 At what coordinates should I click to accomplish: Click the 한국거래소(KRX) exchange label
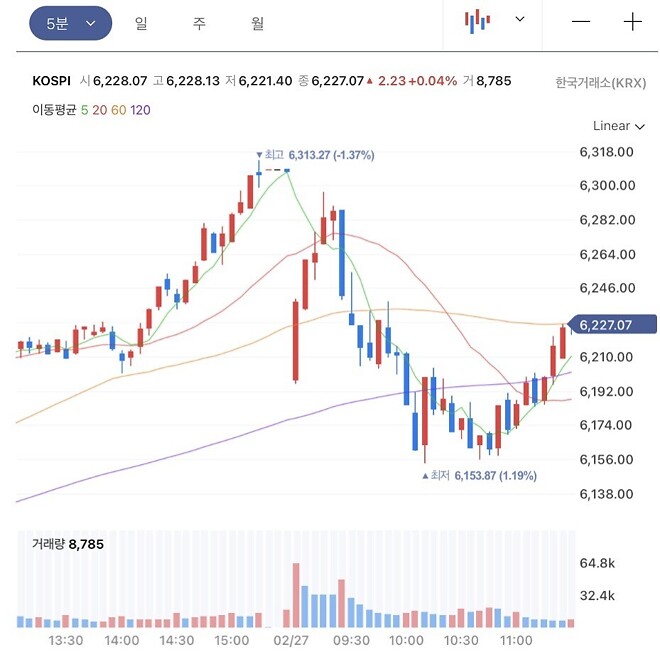click(601, 82)
